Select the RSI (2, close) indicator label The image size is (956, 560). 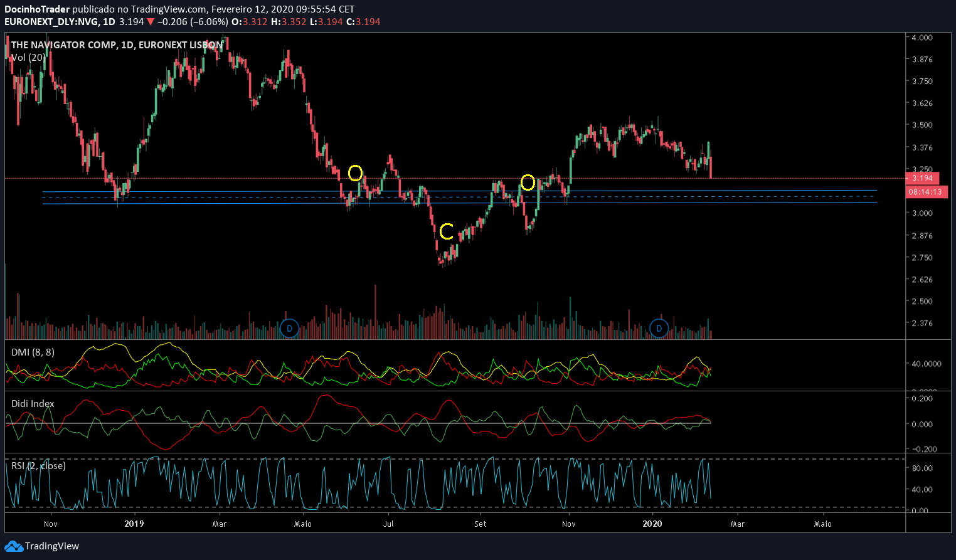pyautogui.click(x=38, y=466)
